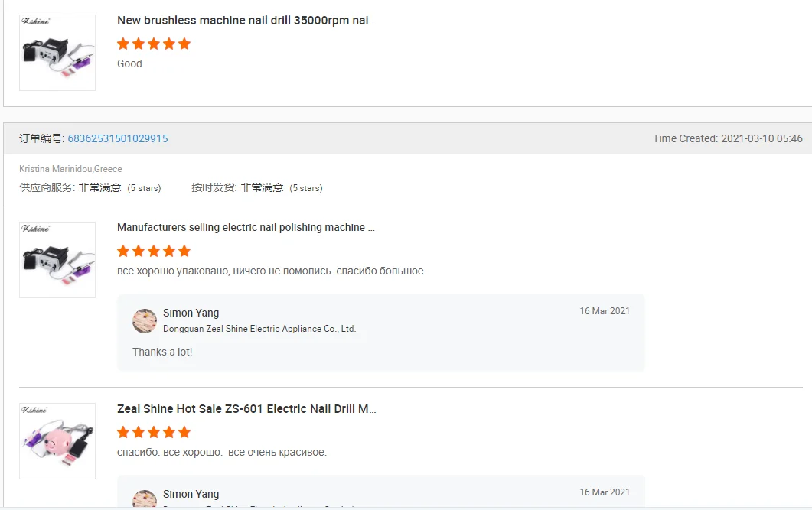Viewport: 812px width, 510px height.
Task: Click the 'Time Created: 2021-03-10 05:46' timestamp
Action: [x=727, y=138]
